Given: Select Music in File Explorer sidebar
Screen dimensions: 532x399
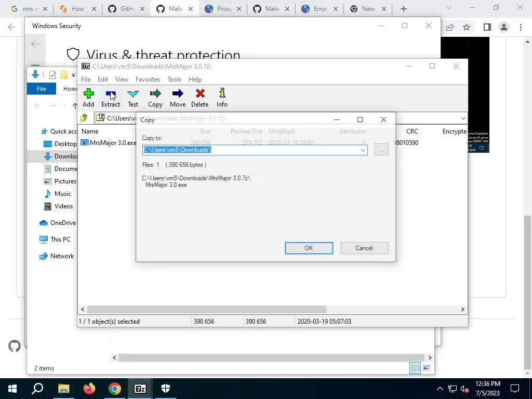Looking at the screenshot, I should (58, 194).
